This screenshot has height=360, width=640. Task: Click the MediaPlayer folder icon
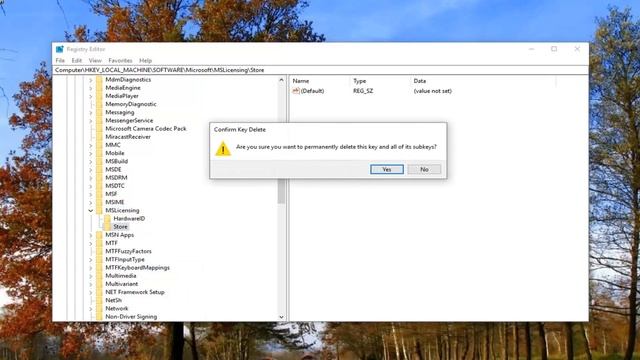[99, 96]
